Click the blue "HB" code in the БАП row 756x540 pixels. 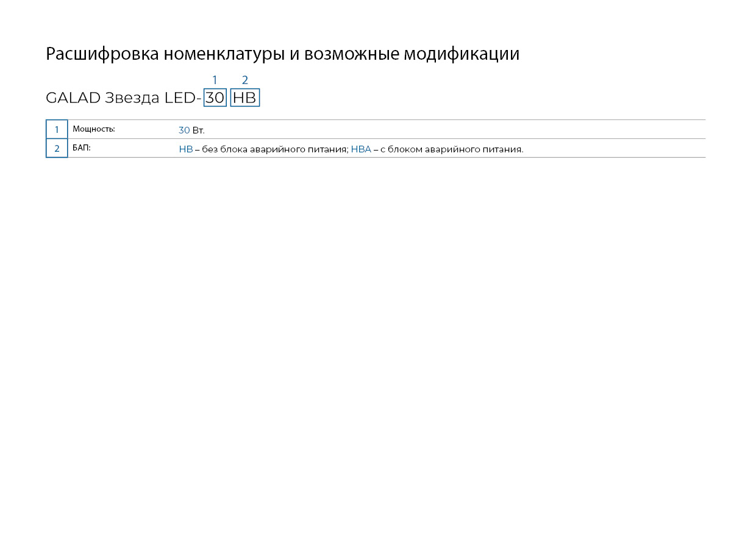point(185,149)
